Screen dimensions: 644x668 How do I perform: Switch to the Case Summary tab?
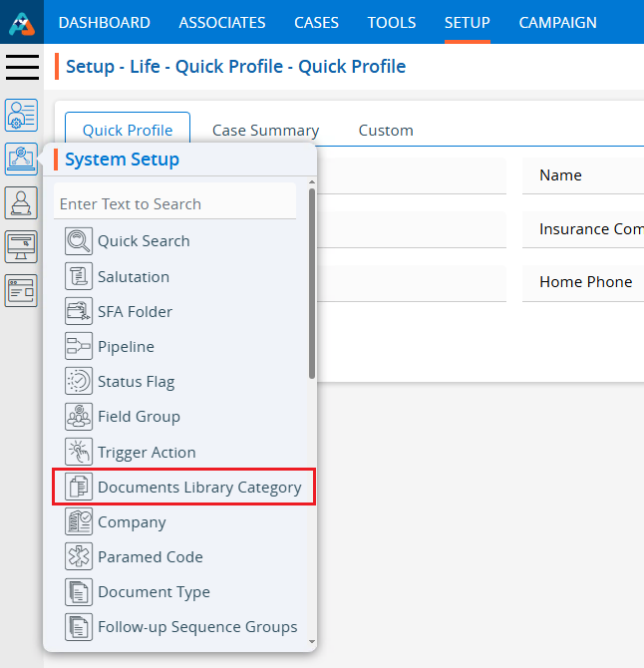tap(265, 130)
